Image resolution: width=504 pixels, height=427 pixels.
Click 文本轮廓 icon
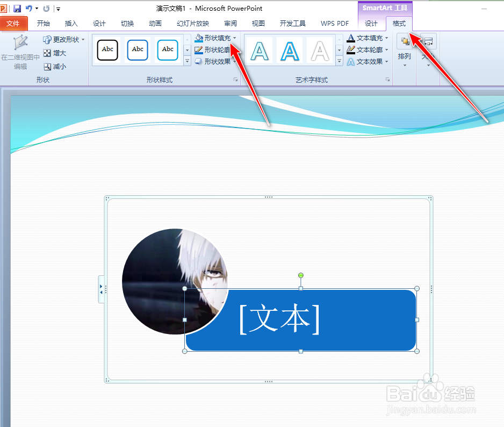pos(351,50)
